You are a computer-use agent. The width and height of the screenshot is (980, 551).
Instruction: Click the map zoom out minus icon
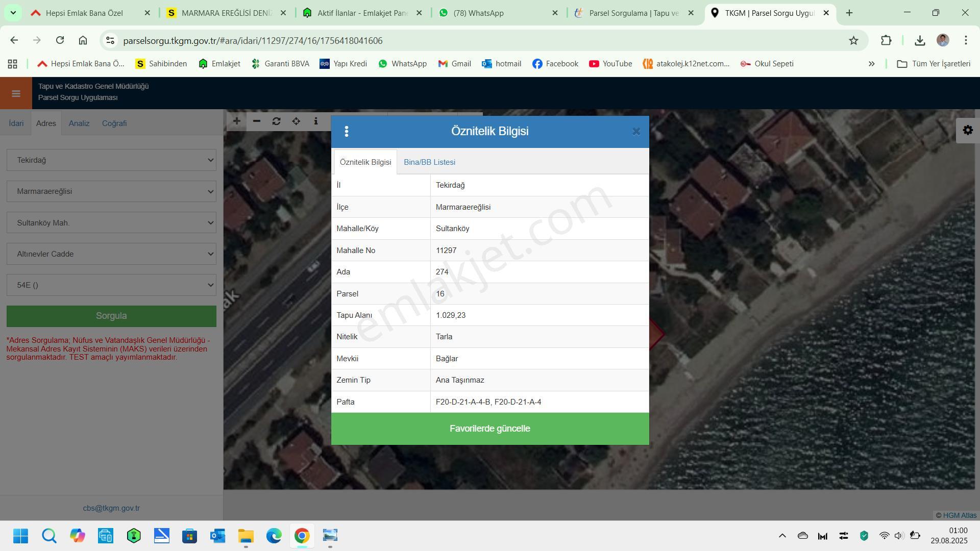256,121
